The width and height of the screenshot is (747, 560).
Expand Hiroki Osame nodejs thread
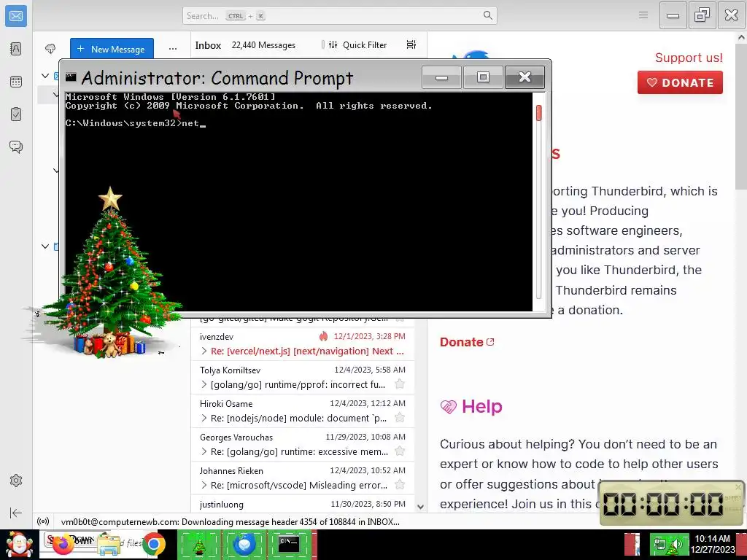(x=204, y=418)
